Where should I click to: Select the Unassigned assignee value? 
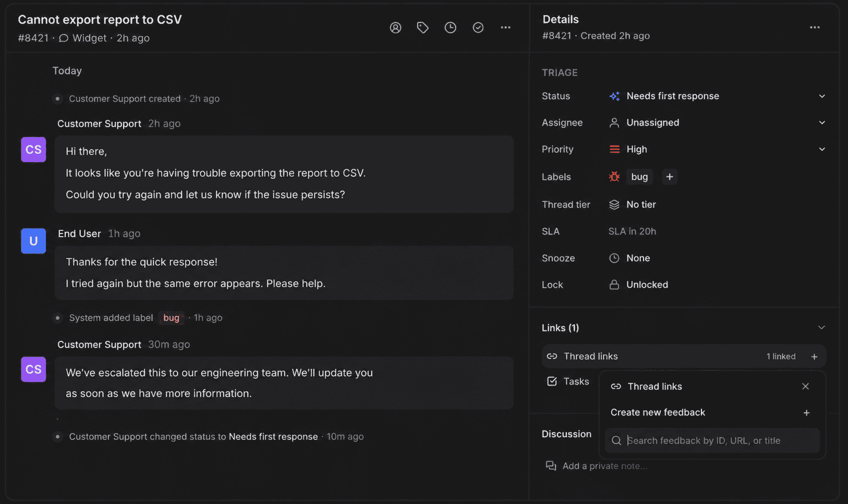coord(653,122)
